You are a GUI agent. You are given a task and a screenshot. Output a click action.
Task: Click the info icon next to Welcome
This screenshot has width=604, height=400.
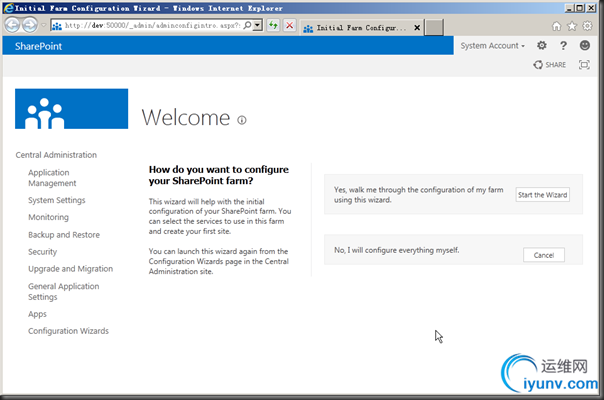pyautogui.click(x=242, y=120)
